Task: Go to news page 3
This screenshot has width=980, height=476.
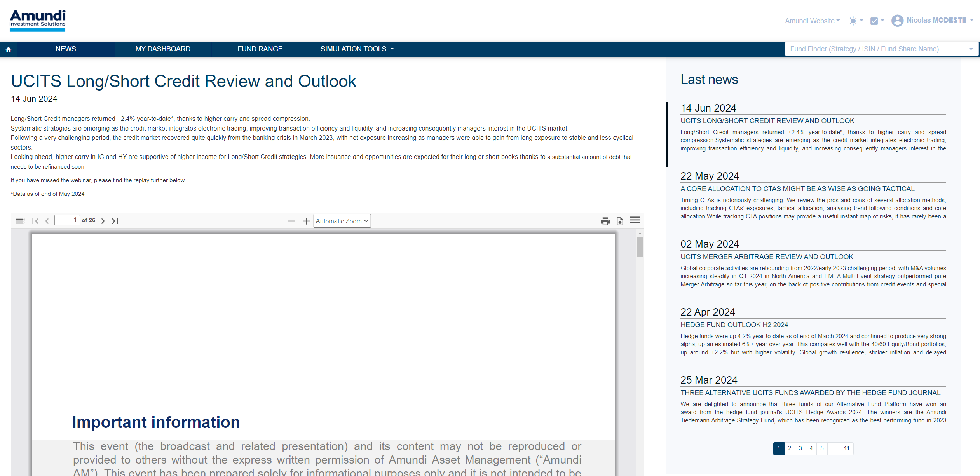Action: click(800, 448)
